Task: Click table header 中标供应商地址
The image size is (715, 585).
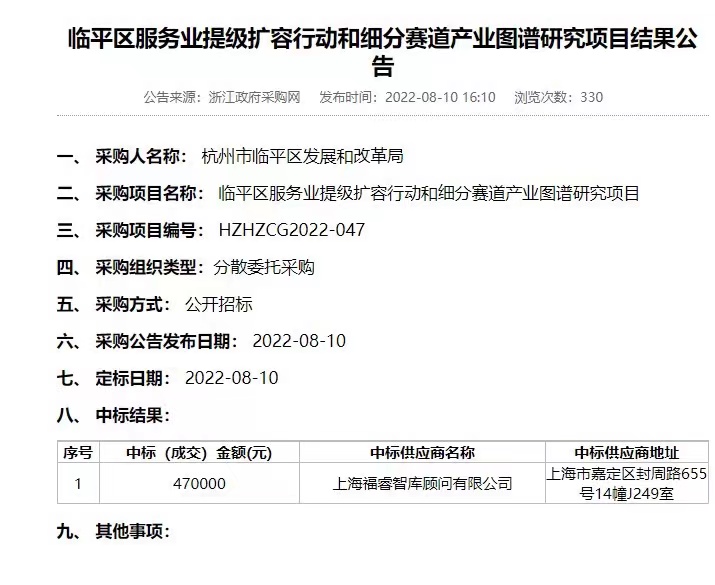Action: (627, 452)
